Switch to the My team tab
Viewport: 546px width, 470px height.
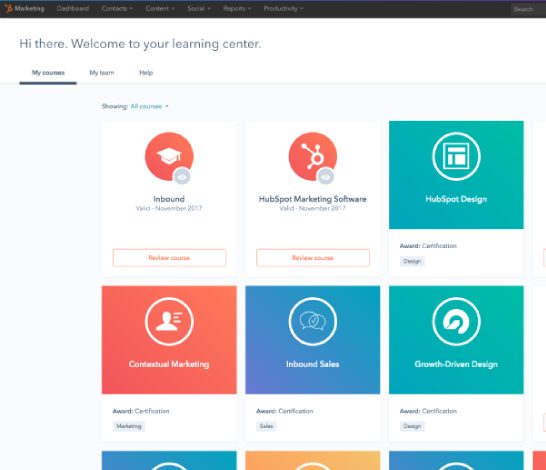coord(102,73)
